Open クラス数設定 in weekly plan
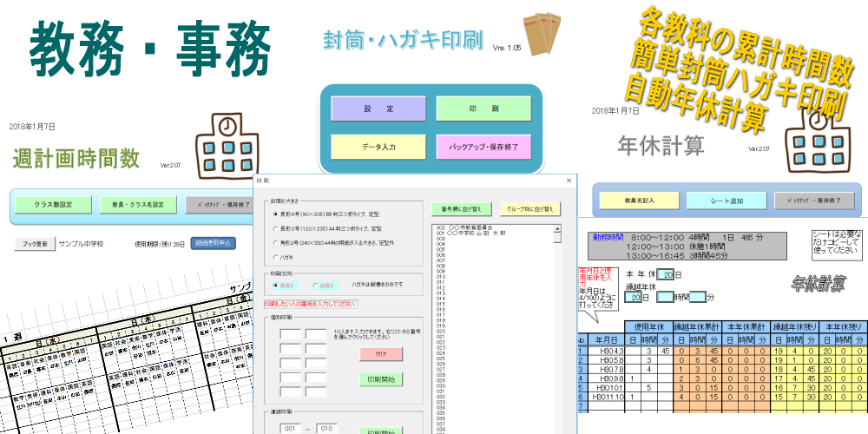Image resolution: width=868 pixels, height=434 pixels. click(53, 204)
